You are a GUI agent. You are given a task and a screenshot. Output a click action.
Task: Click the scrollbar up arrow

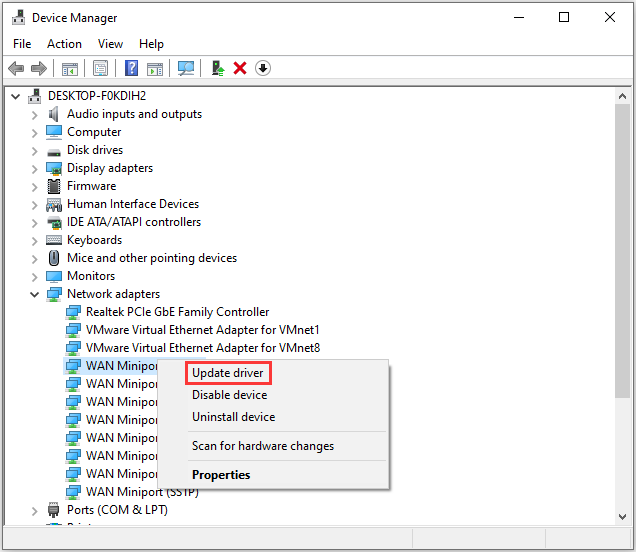(622, 97)
